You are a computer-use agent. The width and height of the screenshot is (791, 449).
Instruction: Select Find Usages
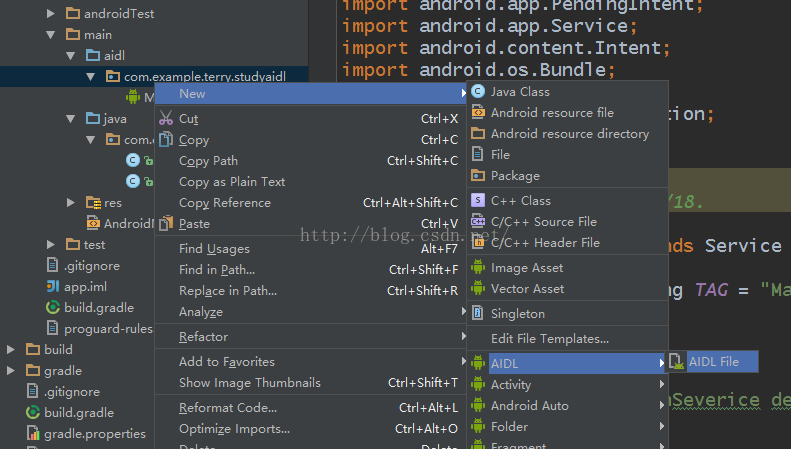[x=311, y=248]
